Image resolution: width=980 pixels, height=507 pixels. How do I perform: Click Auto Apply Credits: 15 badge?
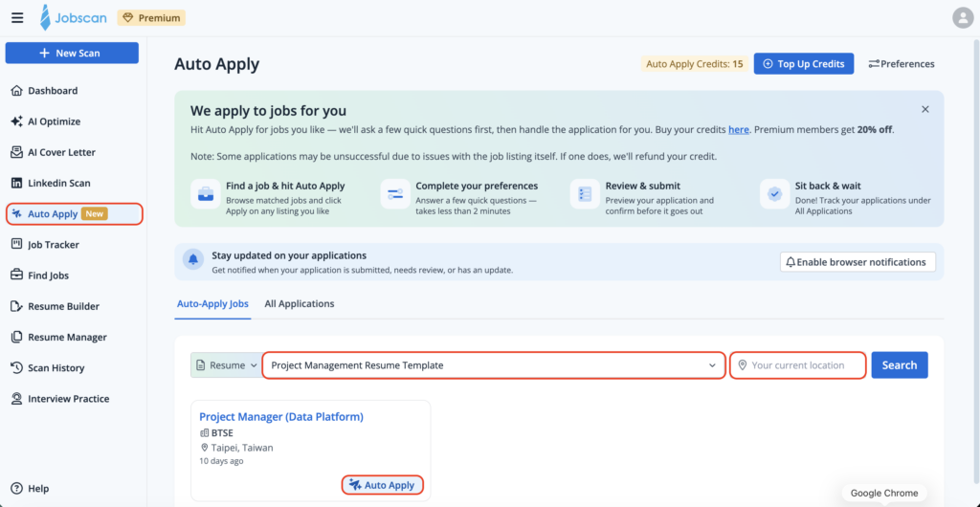click(x=695, y=64)
